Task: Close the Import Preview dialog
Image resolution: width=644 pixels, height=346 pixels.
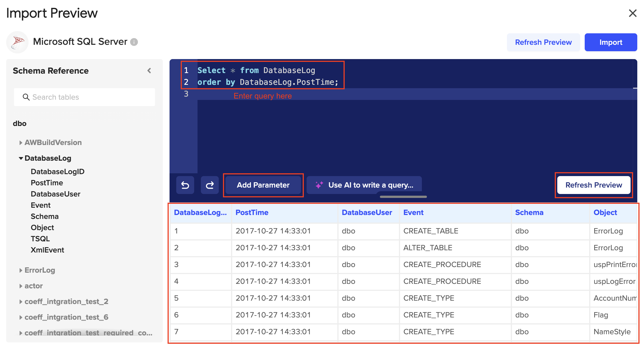Action: (633, 13)
